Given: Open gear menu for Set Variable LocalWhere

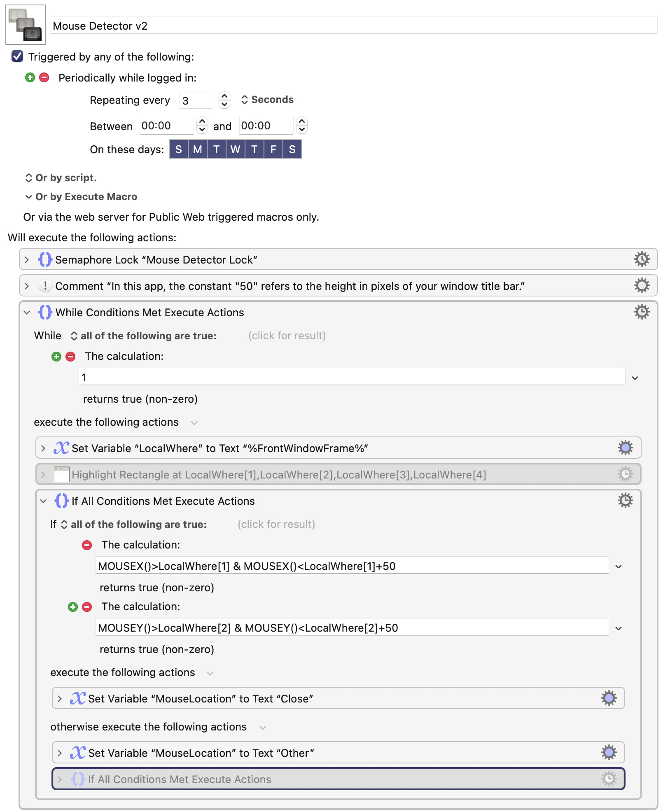Looking at the screenshot, I should click(625, 448).
